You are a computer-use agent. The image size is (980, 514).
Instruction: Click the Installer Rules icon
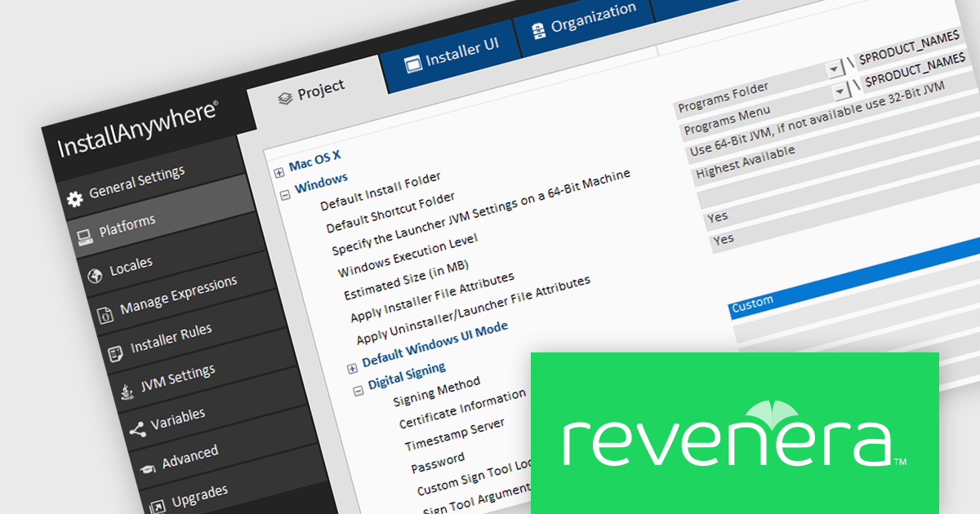point(115,352)
